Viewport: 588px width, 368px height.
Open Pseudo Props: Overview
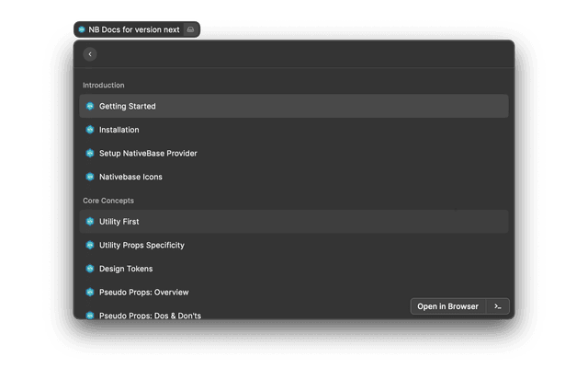pyautogui.click(x=143, y=293)
